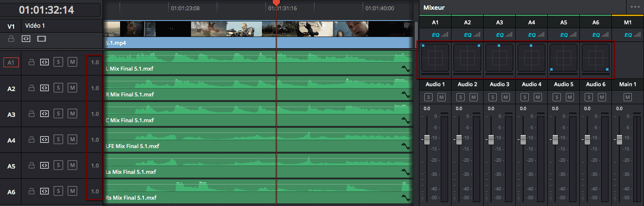
Task: Click the Vidéo 1 track name
Action: click(x=35, y=25)
